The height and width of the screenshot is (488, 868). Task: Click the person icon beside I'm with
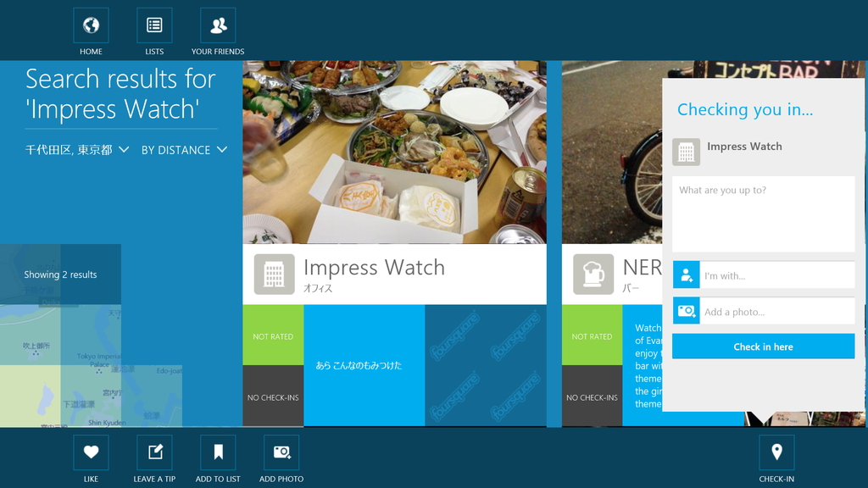687,275
